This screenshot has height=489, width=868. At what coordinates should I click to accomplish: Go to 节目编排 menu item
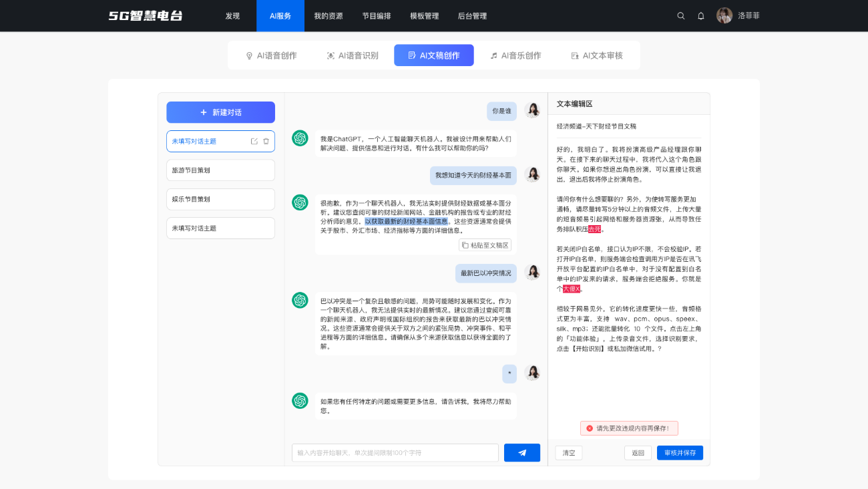pyautogui.click(x=377, y=16)
